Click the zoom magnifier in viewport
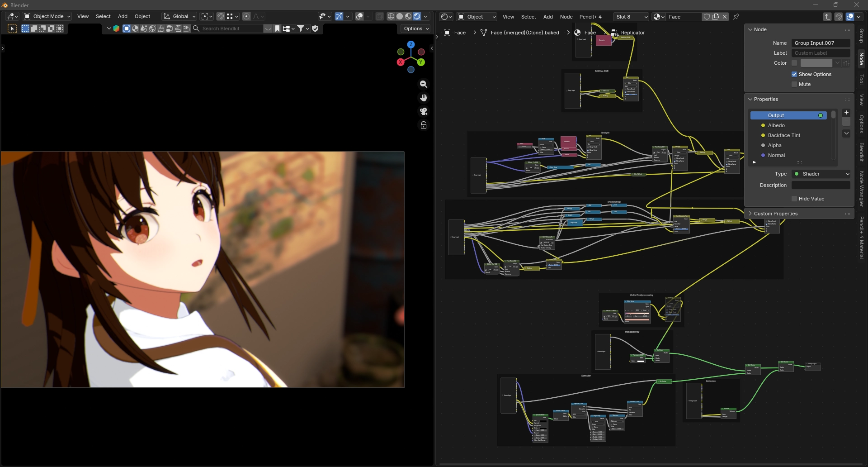This screenshot has width=868, height=467. [x=424, y=84]
